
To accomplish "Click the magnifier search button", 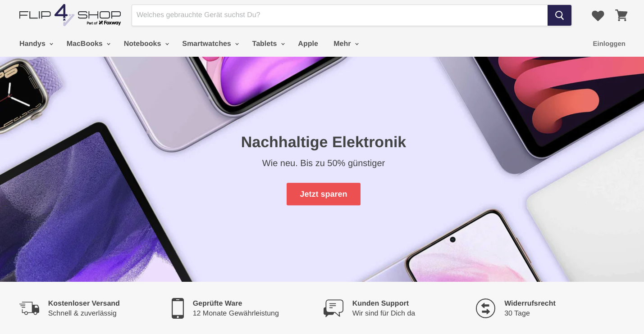I will click(x=559, y=15).
